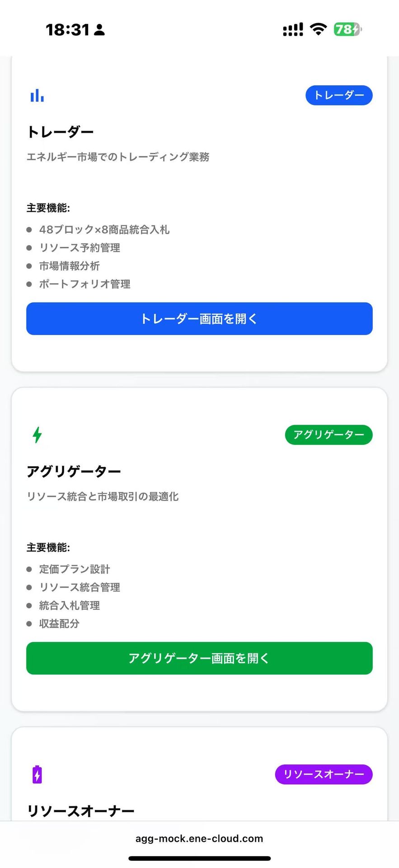Click the purple battery resource owner icon
399x868 pixels.
coord(37,774)
